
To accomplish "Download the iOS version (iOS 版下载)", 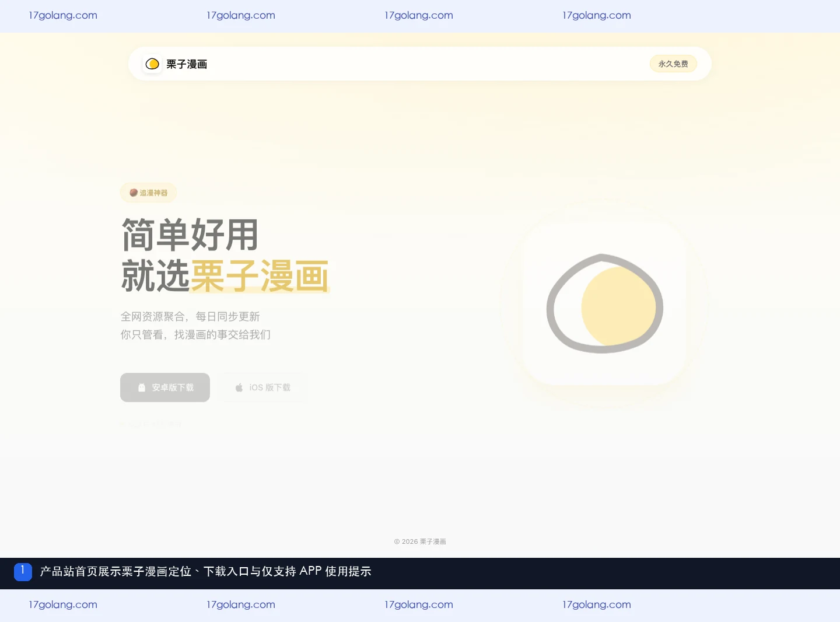I will click(262, 387).
